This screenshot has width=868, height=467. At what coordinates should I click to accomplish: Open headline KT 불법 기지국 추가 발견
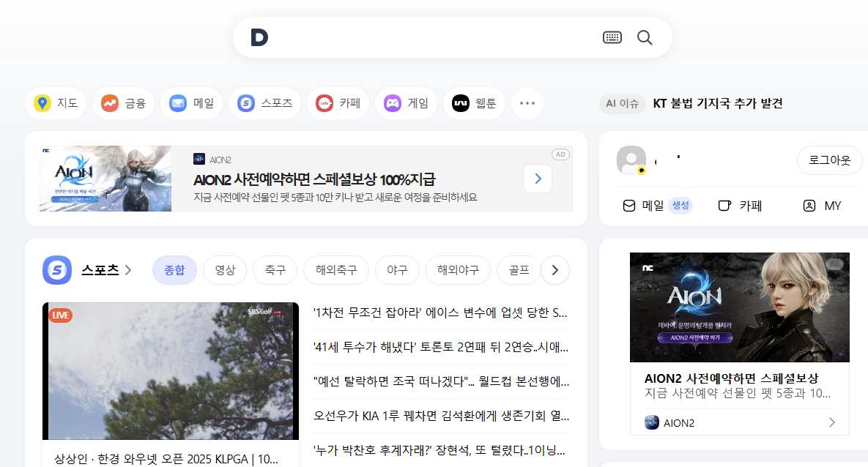click(718, 103)
